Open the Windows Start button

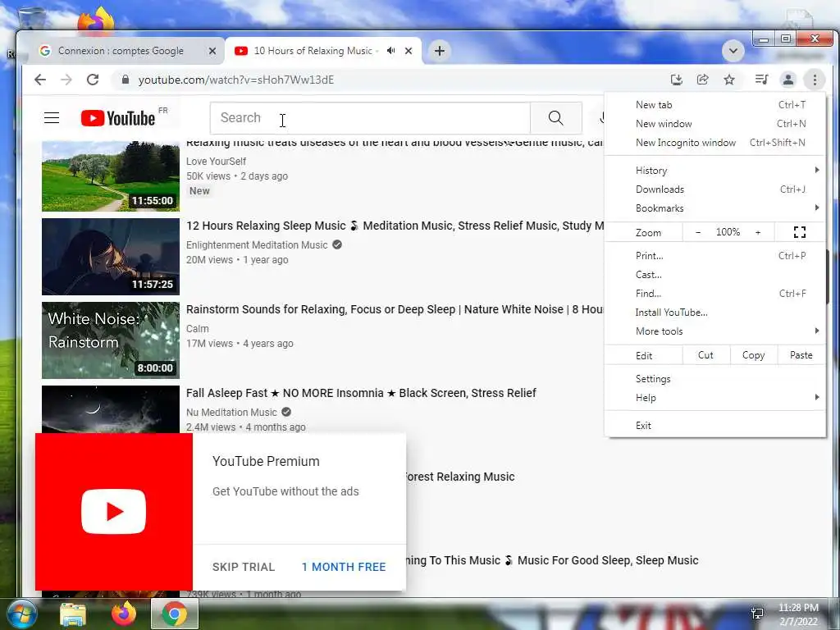pyautogui.click(x=21, y=614)
